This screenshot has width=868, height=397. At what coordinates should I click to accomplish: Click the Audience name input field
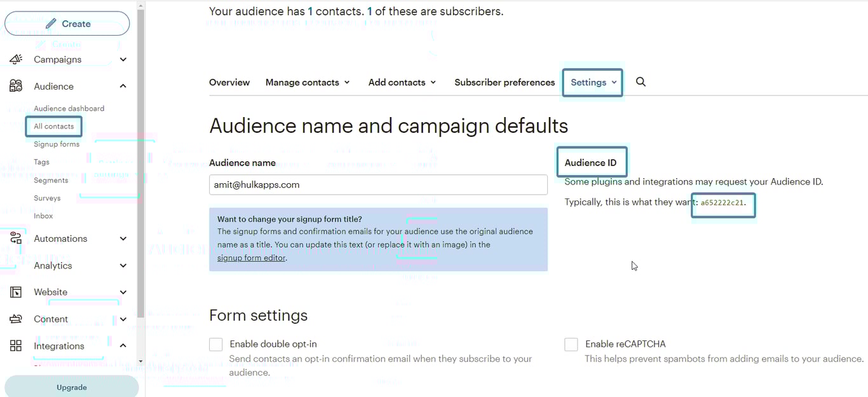(378, 185)
